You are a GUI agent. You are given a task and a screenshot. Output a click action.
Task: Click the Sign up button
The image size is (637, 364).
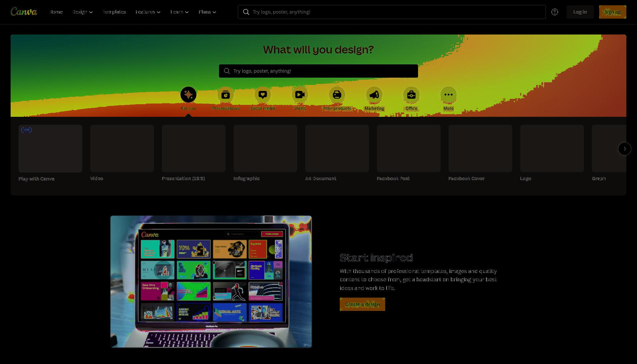(x=612, y=12)
